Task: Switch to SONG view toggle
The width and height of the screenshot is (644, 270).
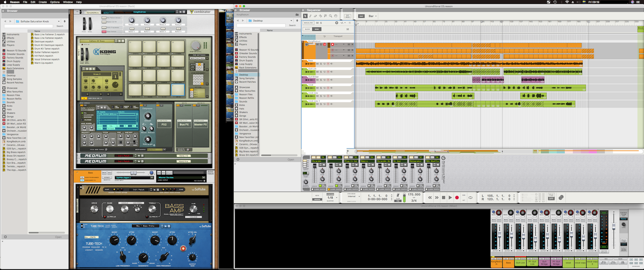Action: pyautogui.click(x=317, y=29)
